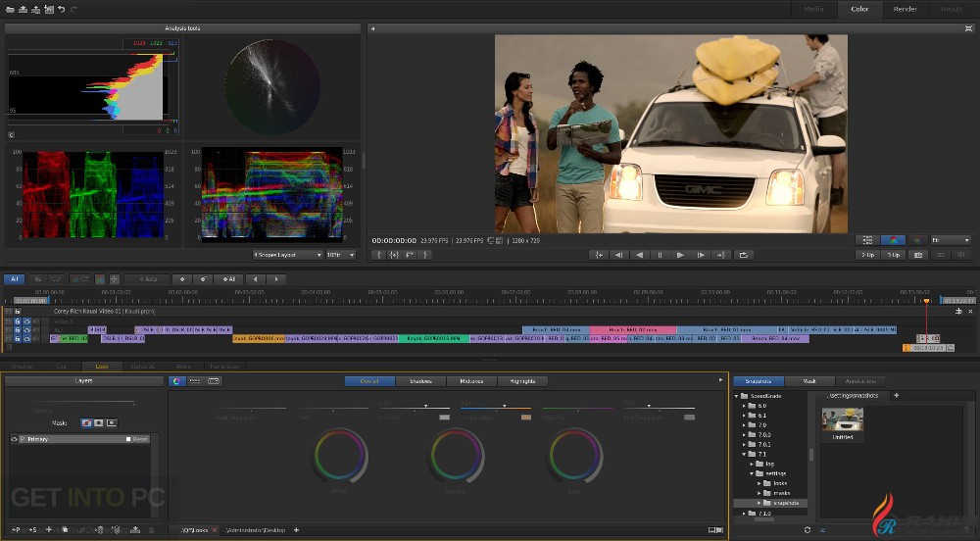Viewport: 980px width, 541px height.
Task: Click the camera snapshot icon below viewer
Action: [918, 255]
